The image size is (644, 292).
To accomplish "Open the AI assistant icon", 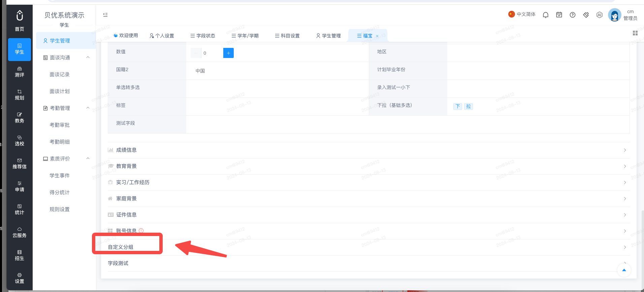I will (600, 15).
